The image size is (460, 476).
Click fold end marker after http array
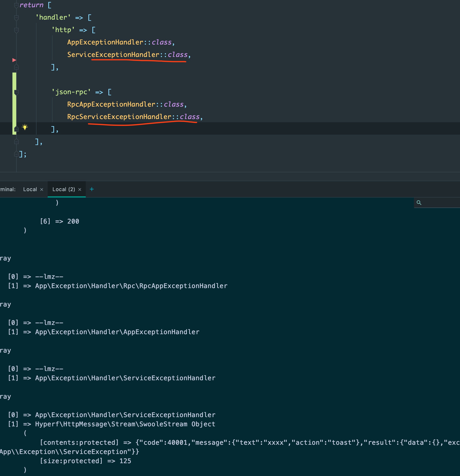[16, 67]
